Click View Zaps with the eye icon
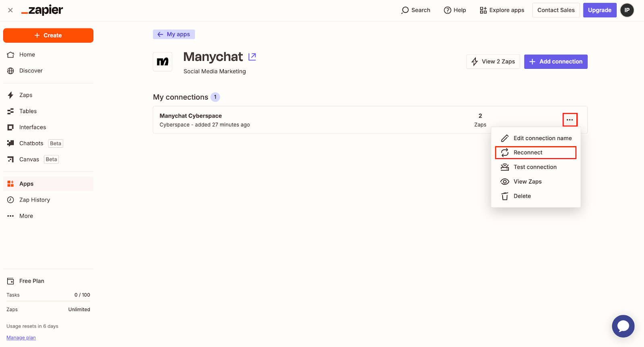This screenshot has width=644, height=347. click(x=527, y=182)
